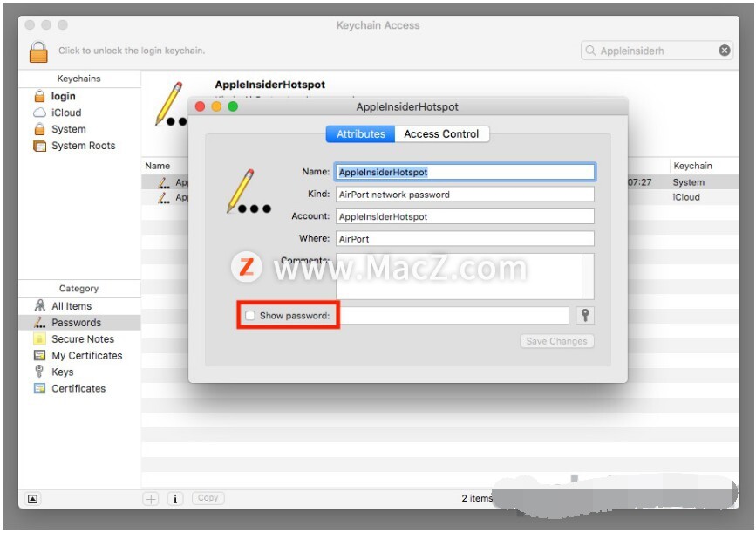This screenshot has height=533, width=756.
Task: Click the login keychain padlock icon
Action: tap(39, 96)
